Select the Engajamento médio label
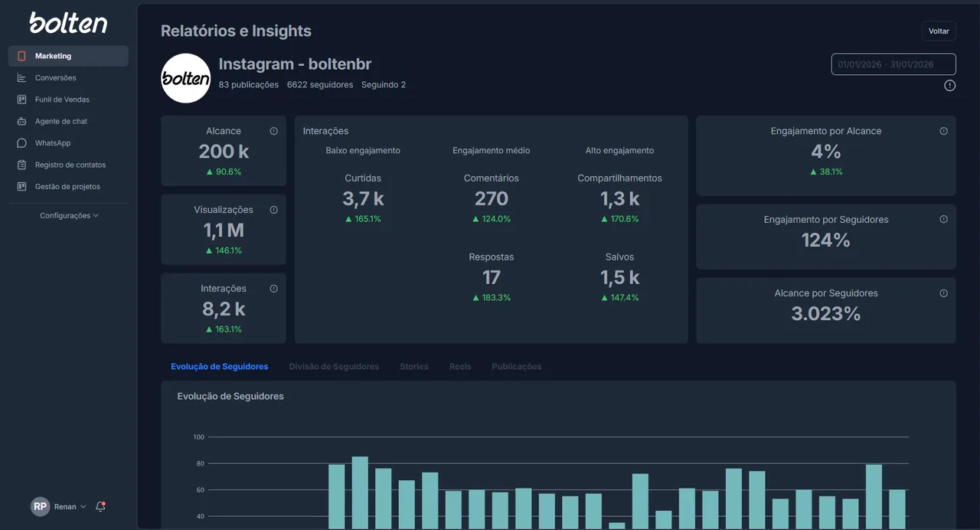Screen dimensions: 980x530 tap(492, 151)
